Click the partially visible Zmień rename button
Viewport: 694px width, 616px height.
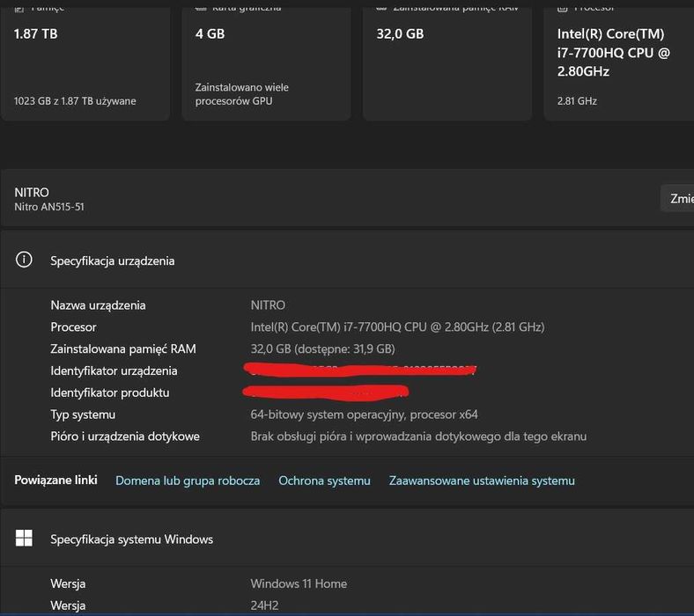(x=677, y=199)
